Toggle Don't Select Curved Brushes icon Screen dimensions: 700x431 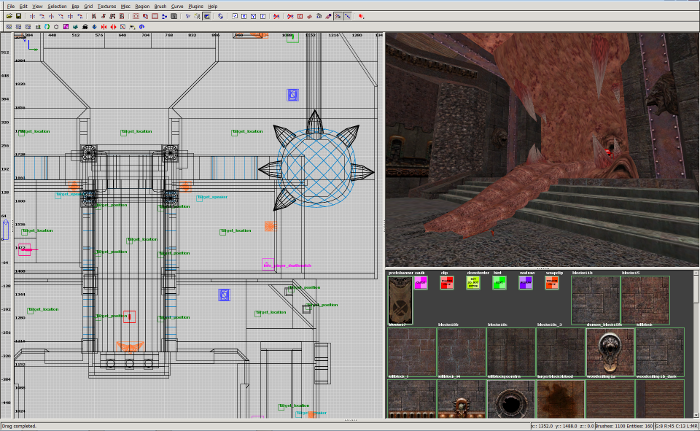(276, 16)
